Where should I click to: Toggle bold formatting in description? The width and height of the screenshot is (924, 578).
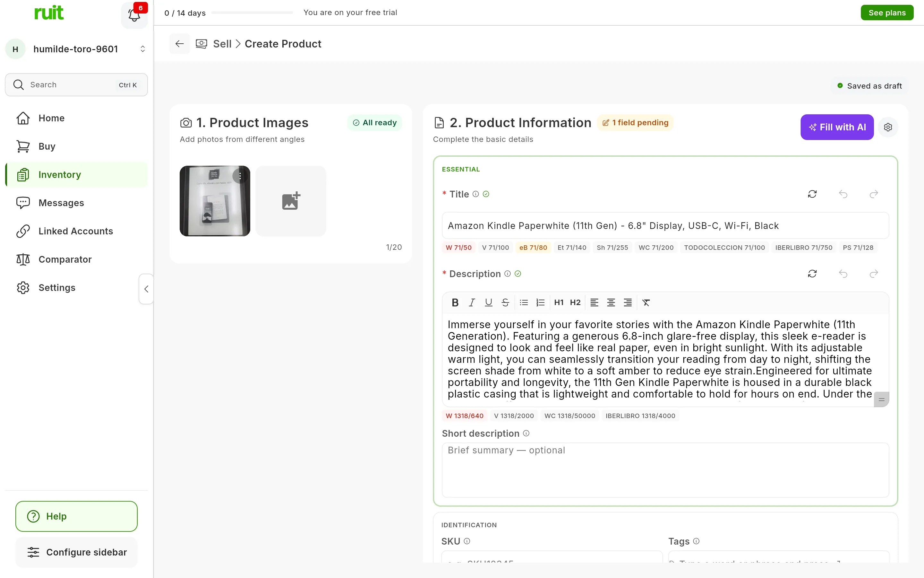tap(455, 303)
